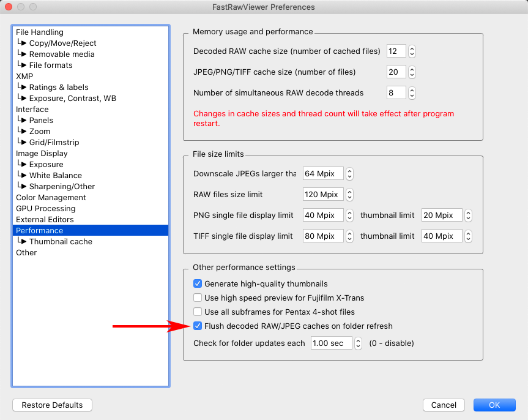
Task: Disable Flush decoded RAW/JPEG caches checkbox
Action: point(198,326)
